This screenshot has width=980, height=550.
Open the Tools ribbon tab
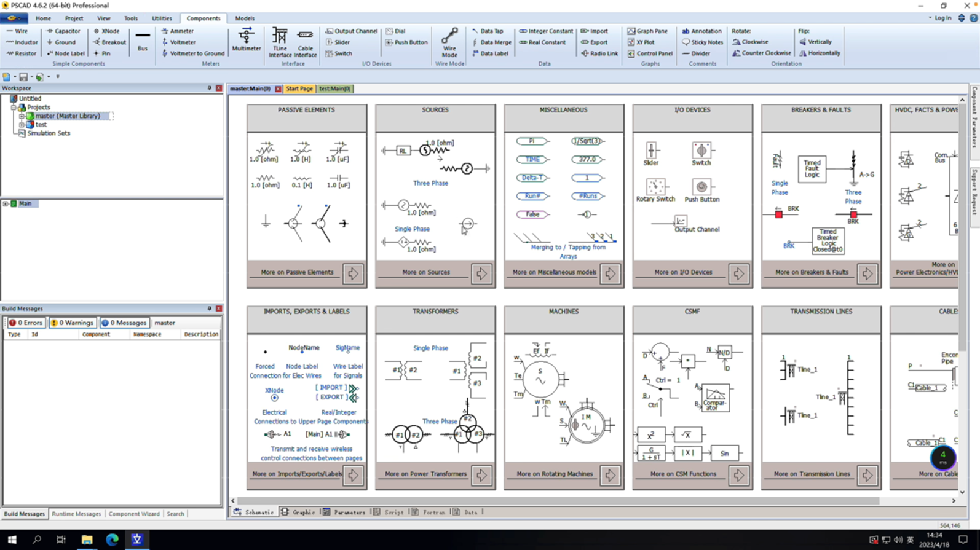pyautogui.click(x=131, y=18)
